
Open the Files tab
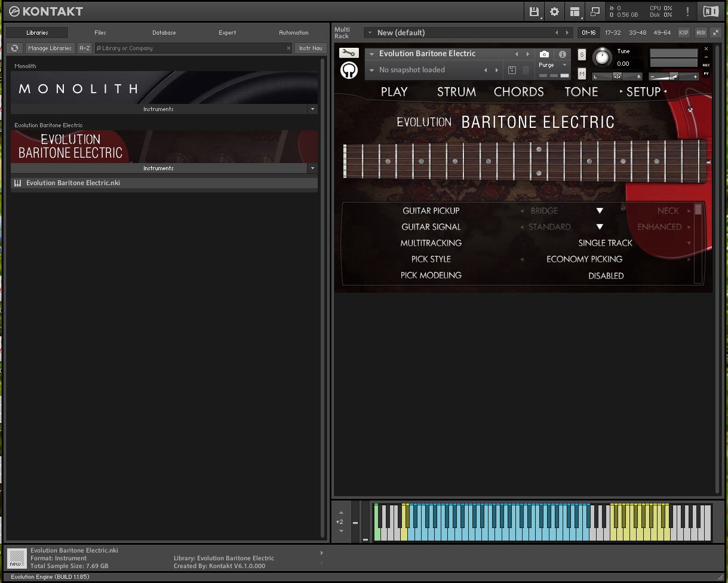[100, 32]
